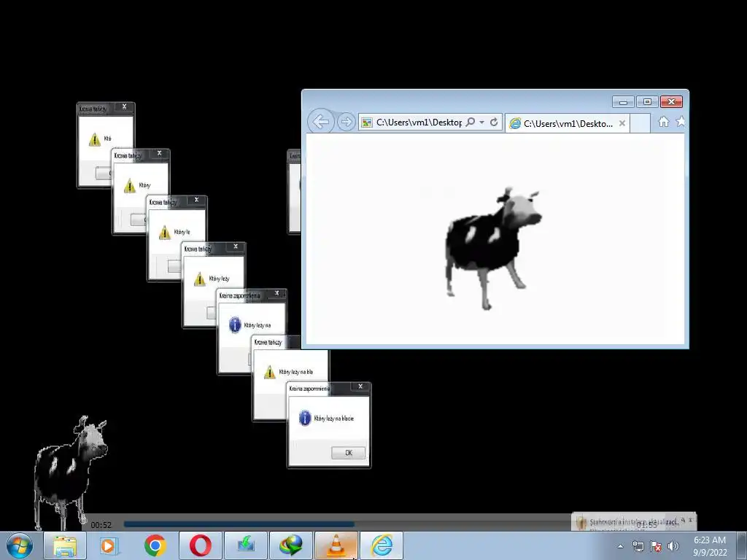The image size is (747, 560).
Task: Click the 00:52 elapsed time label
Action: click(101, 525)
